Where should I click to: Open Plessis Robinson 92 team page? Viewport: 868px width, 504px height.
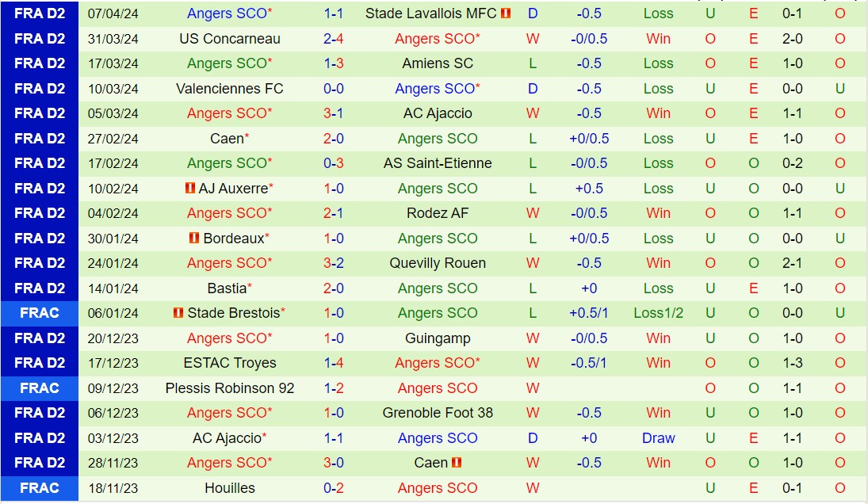click(229, 388)
